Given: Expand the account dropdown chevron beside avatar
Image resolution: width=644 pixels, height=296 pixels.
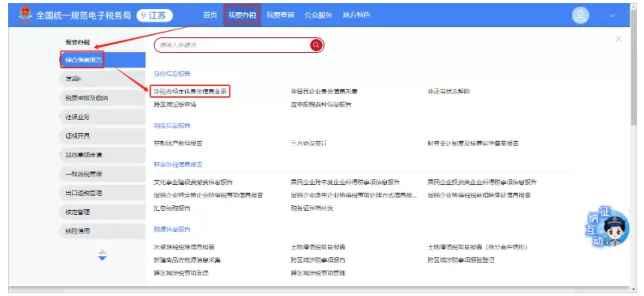Looking at the screenshot, I should (612, 16).
